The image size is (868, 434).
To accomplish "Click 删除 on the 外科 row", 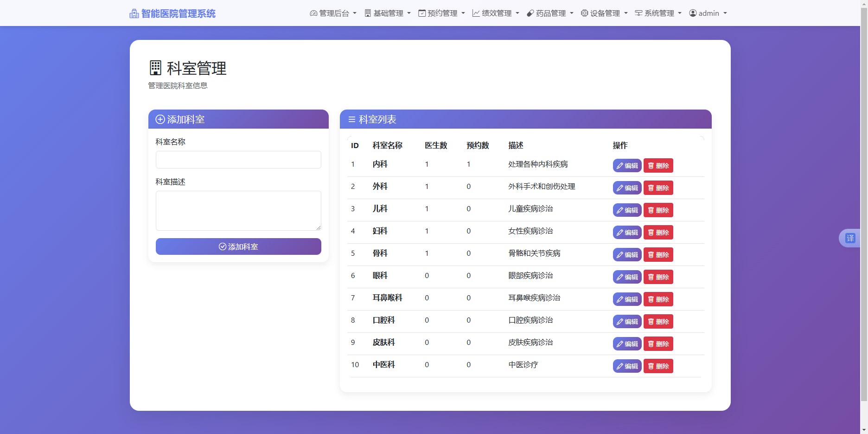I will point(658,188).
